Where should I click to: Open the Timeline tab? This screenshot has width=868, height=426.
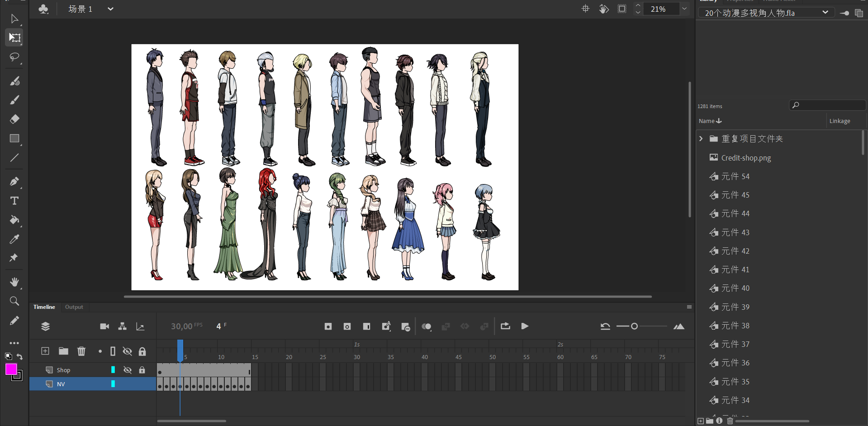pyautogui.click(x=44, y=307)
